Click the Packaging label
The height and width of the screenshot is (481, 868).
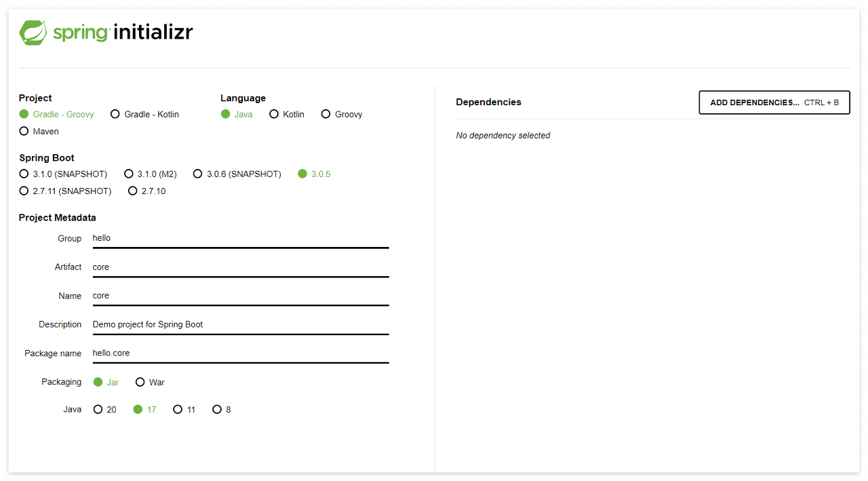(61, 382)
